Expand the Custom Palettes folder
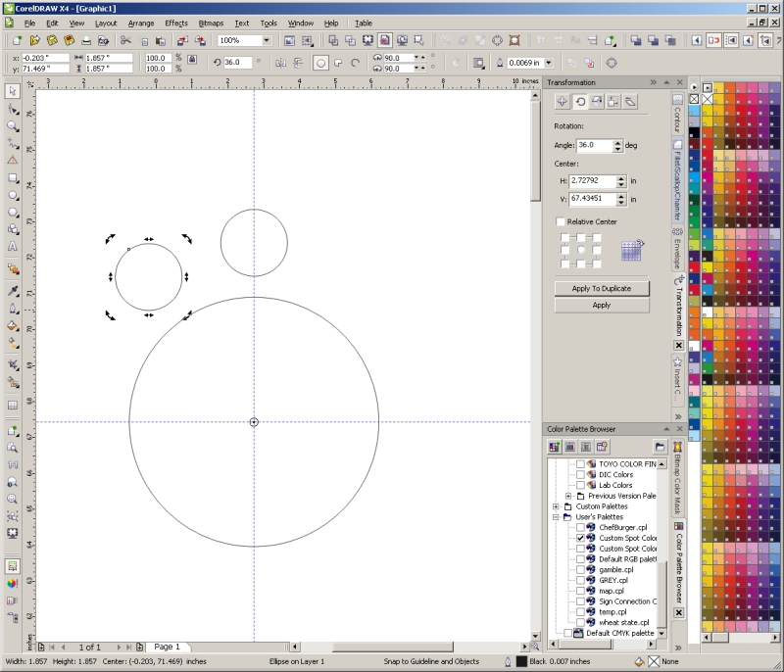Viewport: 784px width, 672px height. pos(556,506)
